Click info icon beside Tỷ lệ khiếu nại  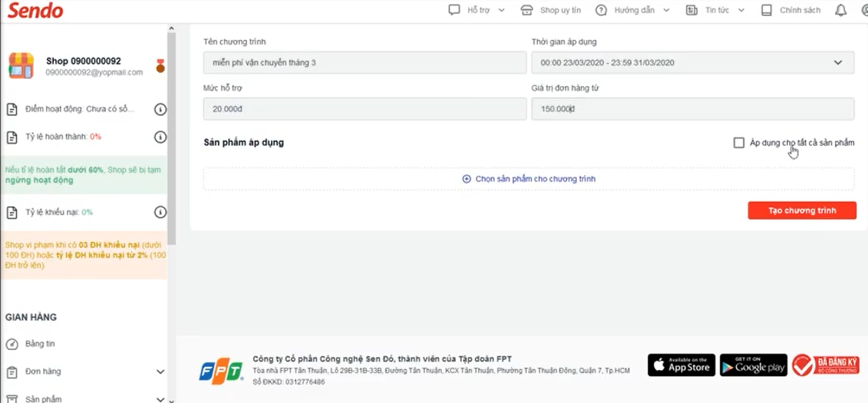pos(160,212)
